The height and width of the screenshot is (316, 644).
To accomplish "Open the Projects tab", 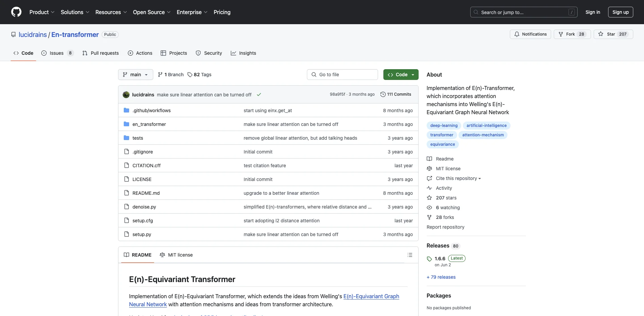I will [174, 53].
